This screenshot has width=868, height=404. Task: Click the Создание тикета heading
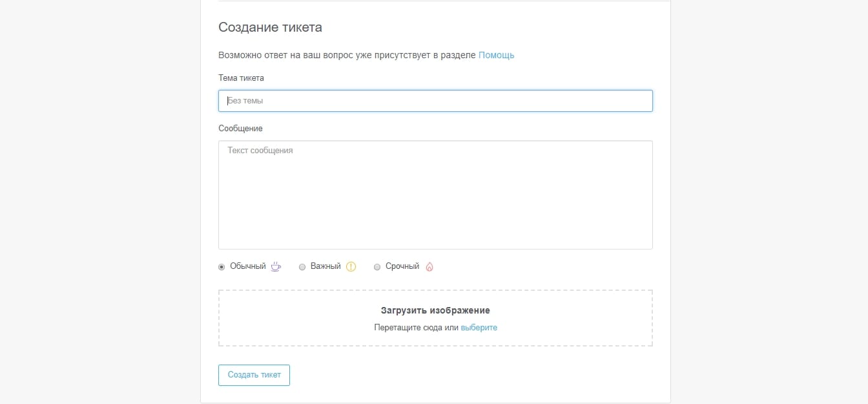click(x=270, y=27)
